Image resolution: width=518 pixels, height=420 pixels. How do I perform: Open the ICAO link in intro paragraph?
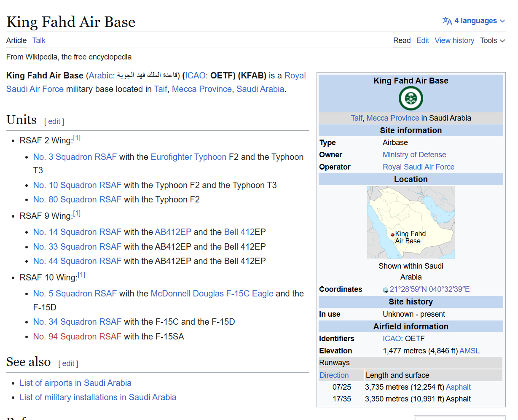[195, 75]
